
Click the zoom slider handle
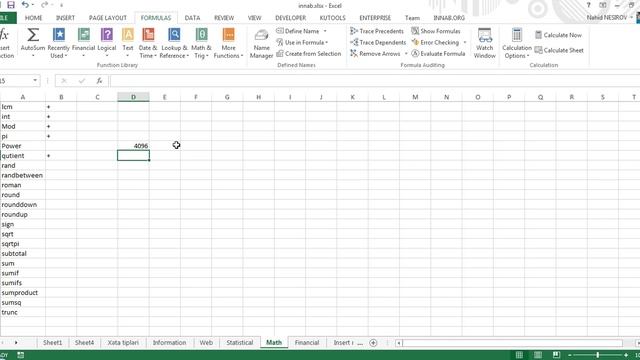pos(597,355)
